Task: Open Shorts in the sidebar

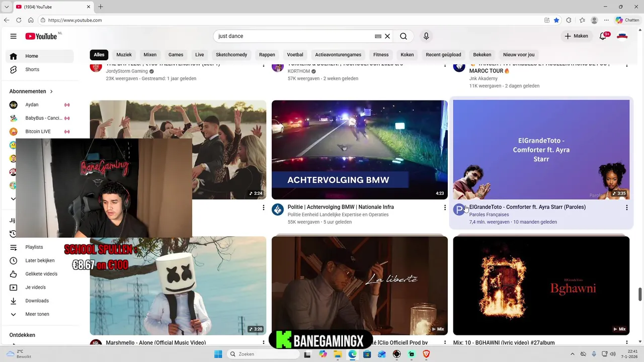Action: click(40, 69)
